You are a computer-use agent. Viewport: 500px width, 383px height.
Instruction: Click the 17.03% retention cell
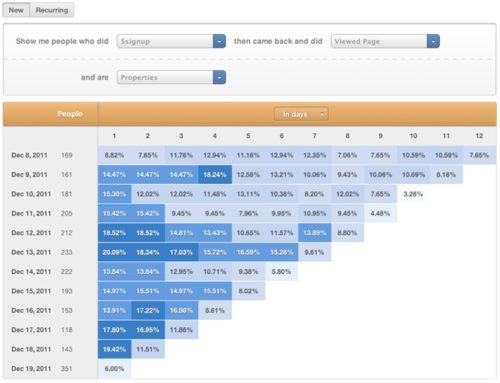pos(181,252)
